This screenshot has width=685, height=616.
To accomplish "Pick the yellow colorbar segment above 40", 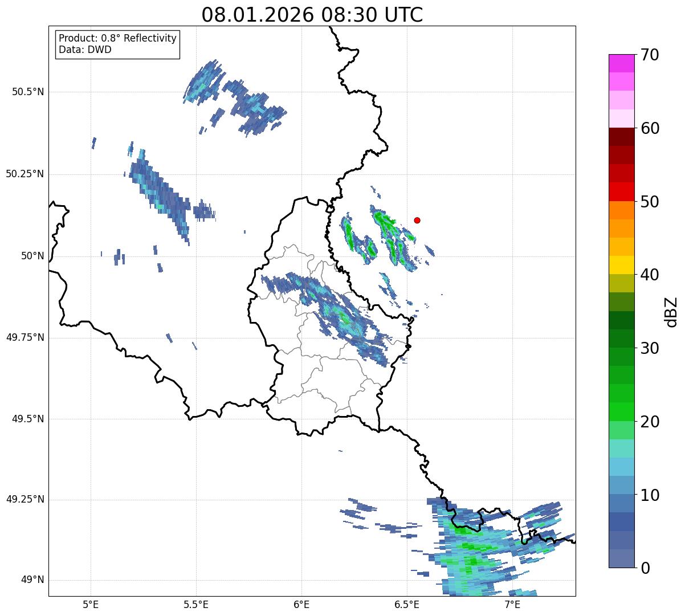I will pyautogui.click(x=621, y=265).
